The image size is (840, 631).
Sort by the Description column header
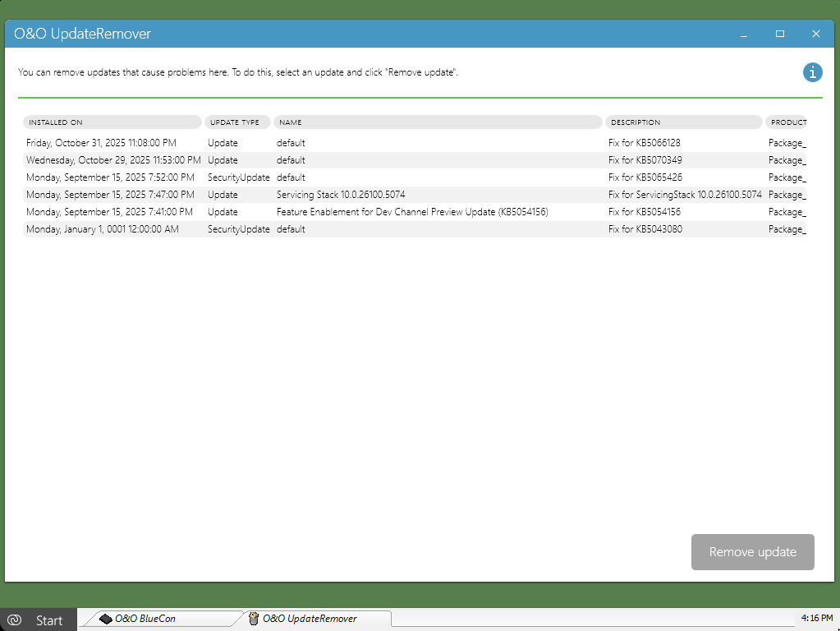pos(683,122)
